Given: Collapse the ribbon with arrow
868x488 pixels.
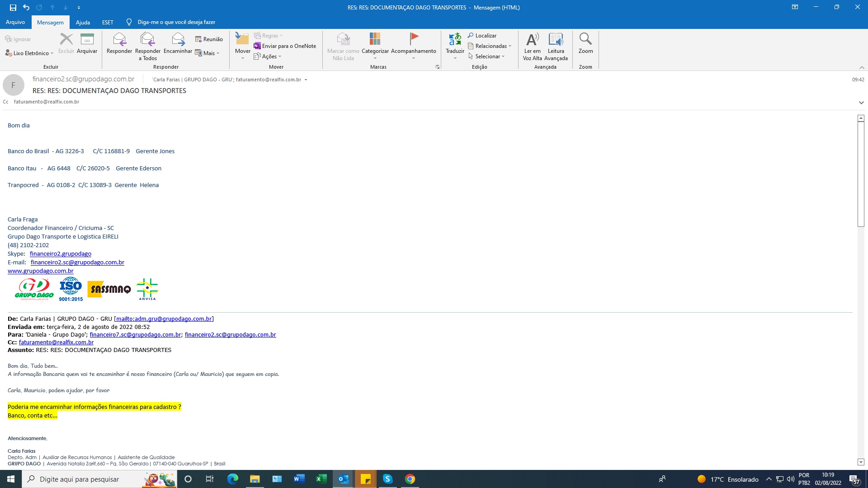Looking at the screenshot, I should [862, 67].
